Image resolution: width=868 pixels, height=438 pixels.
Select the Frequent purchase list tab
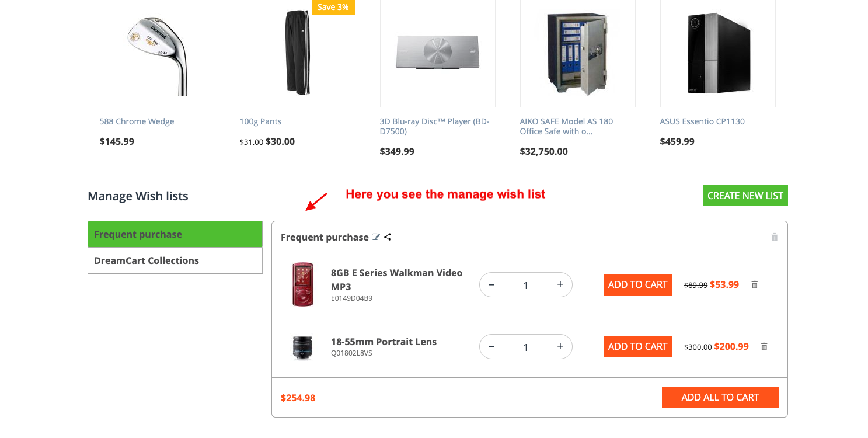pyautogui.click(x=175, y=234)
